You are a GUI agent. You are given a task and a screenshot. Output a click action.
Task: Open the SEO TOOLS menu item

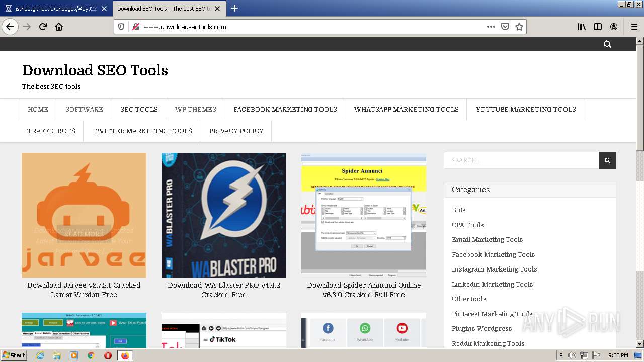(139, 109)
